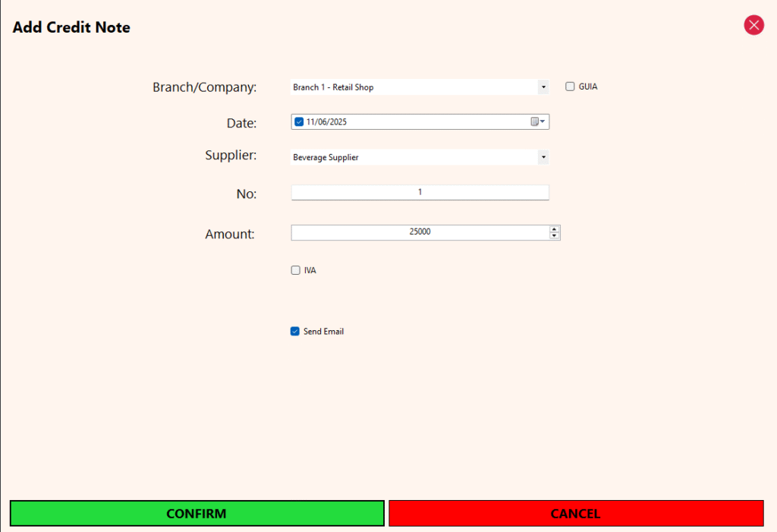Viewport: 777px width, 532px height.
Task: Click the date text 11/06/2025
Action: [x=326, y=122]
